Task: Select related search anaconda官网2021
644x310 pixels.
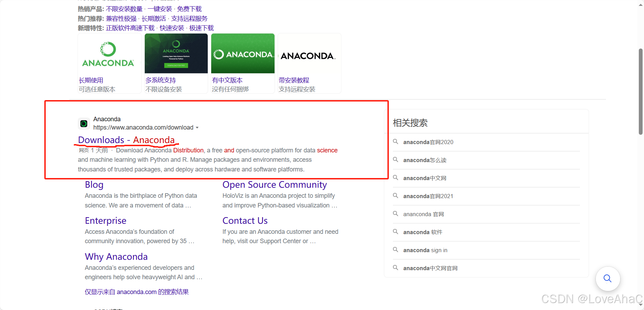Action: 428,196
